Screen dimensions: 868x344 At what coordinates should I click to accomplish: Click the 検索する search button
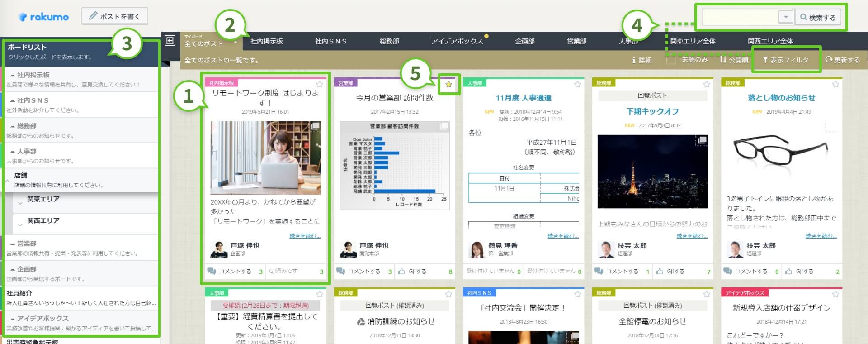[818, 17]
